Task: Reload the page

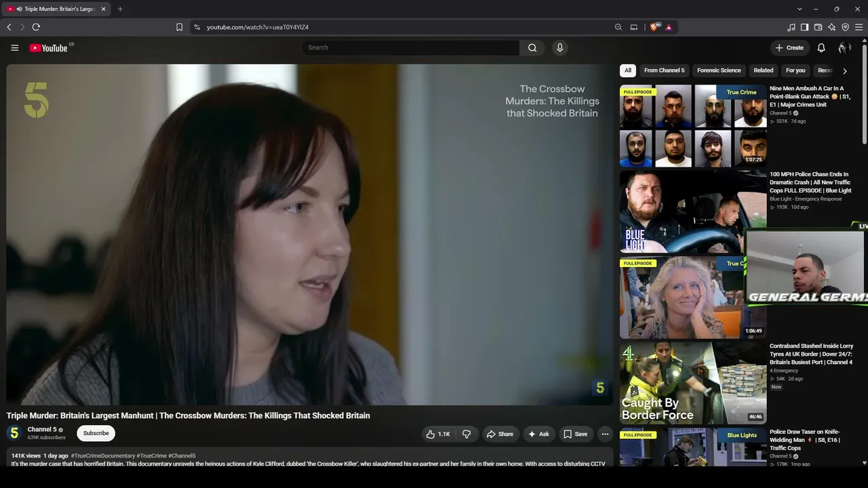Action: point(36,27)
